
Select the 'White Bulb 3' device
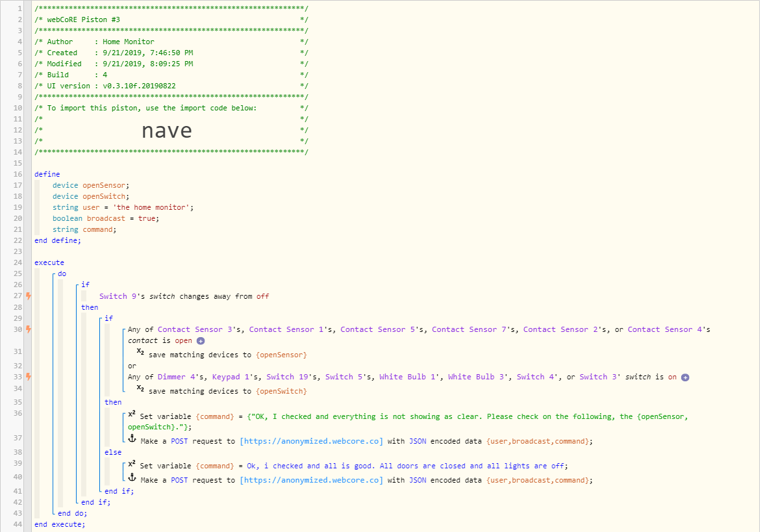pyautogui.click(x=475, y=377)
